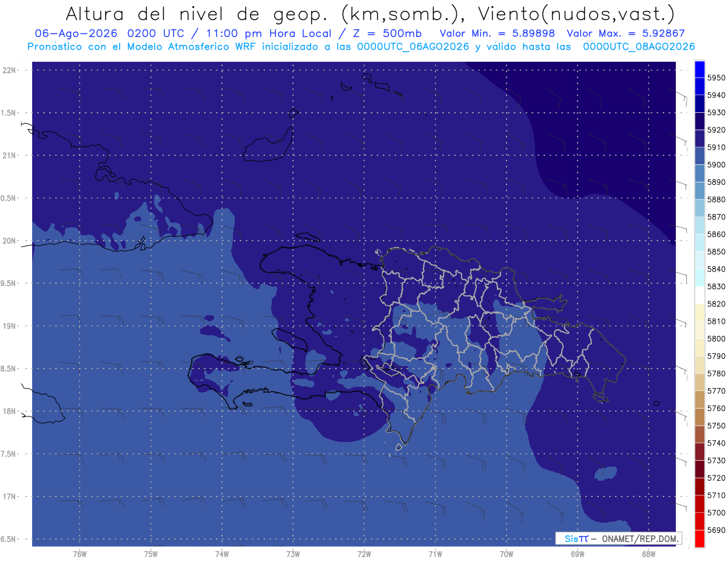
Task: Select the 5910 color bar label
Action: pyautogui.click(x=716, y=147)
